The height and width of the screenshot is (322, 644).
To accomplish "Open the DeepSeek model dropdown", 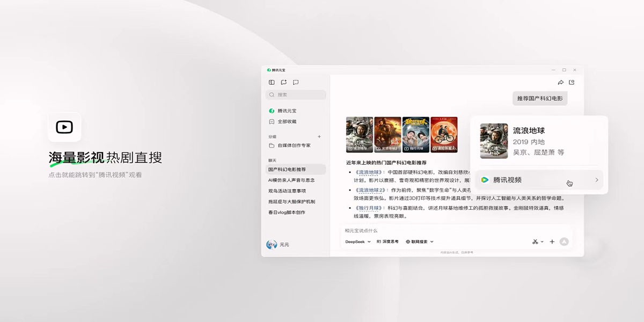I will pos(358,242).
